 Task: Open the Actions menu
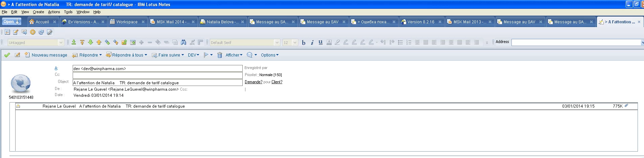[54, 12]
